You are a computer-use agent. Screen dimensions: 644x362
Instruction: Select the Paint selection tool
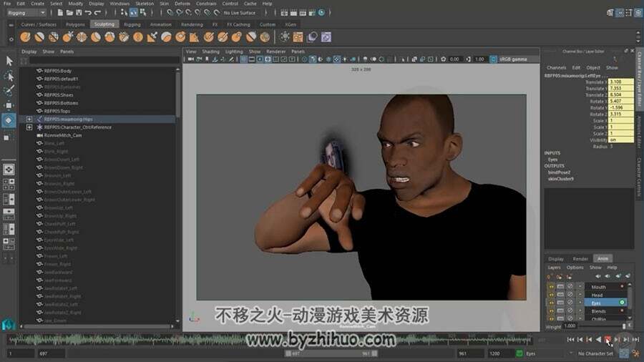pos(9,91)
